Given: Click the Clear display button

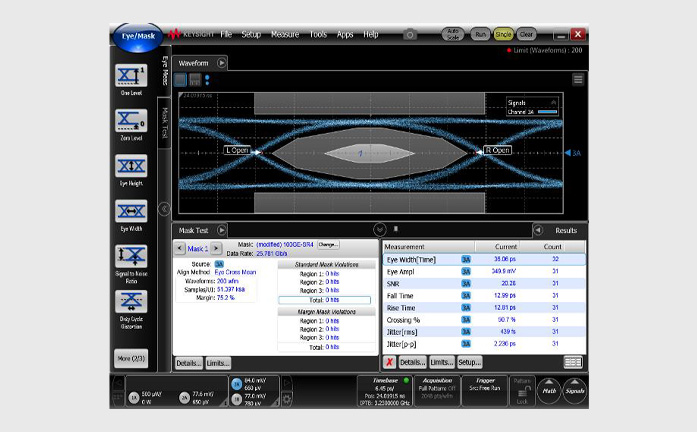Looking at the screenshot, I should 526,34.
